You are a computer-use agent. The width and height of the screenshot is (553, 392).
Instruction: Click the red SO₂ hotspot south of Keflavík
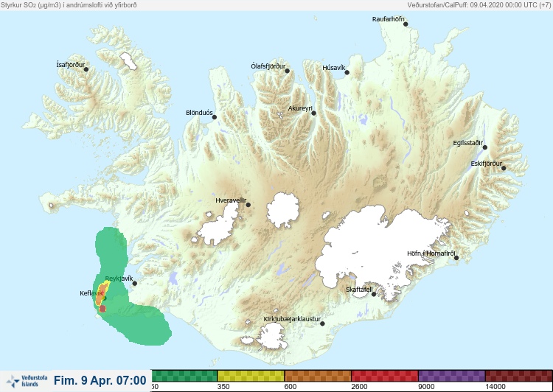(x=102, y=309)
